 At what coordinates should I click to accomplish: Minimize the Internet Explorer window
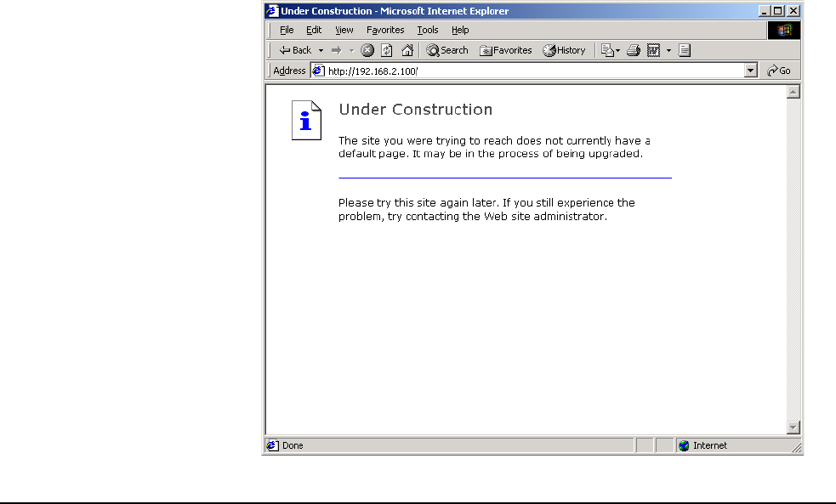pyautogui.click(x=765, y=11)
